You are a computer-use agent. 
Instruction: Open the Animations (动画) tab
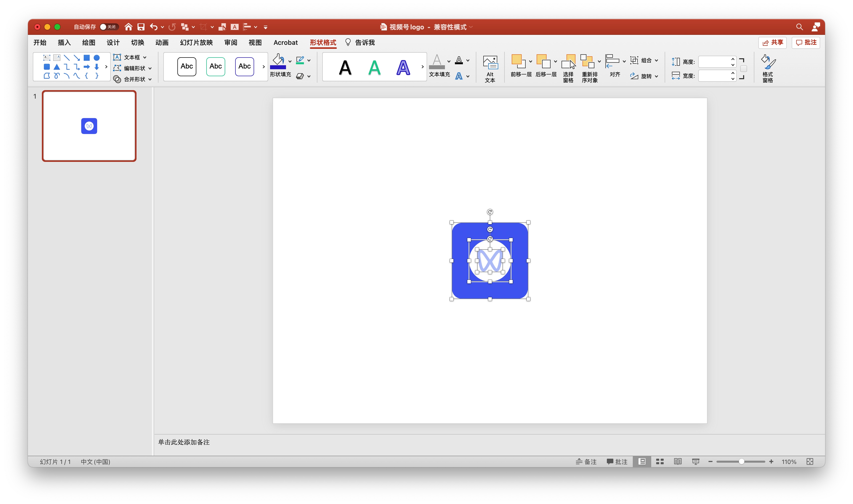point(162,42)
